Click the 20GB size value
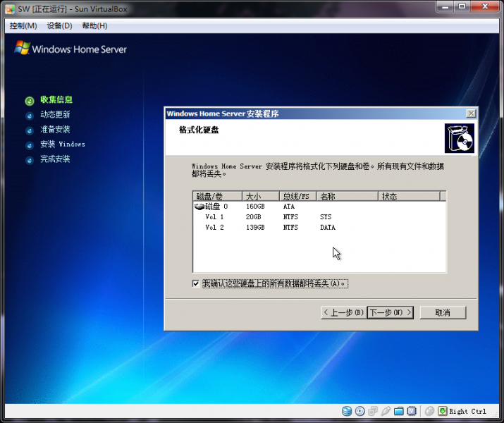 (x=253, y=217)
